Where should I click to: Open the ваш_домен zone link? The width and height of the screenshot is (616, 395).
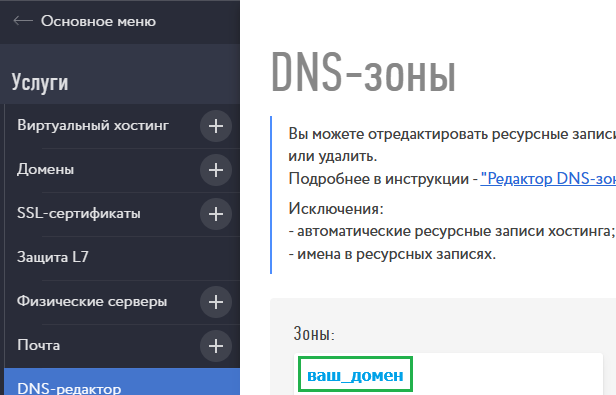click(355, 375)
